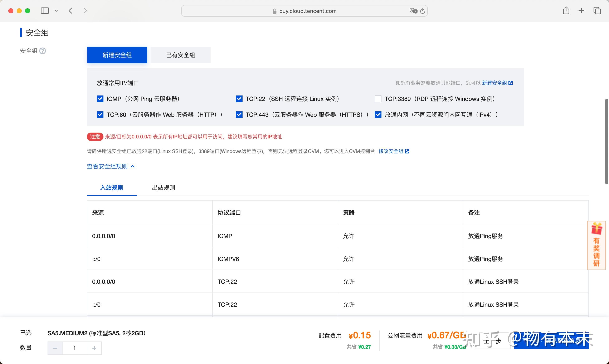Click the page vertical scrollbar
609x364 pixels.
click(x=606, y=141)
